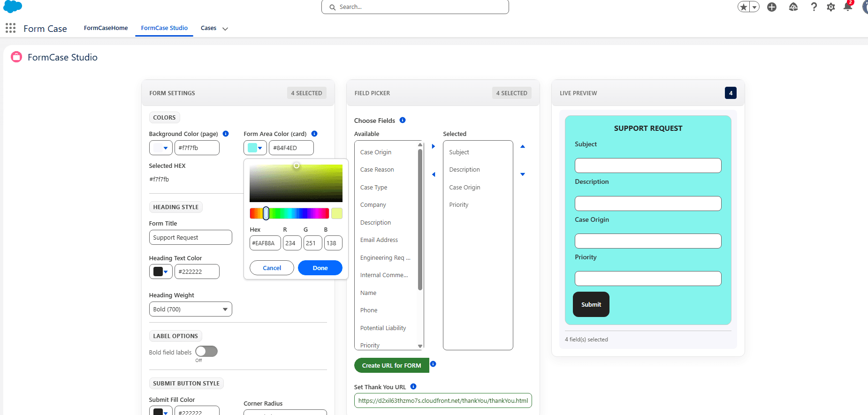Open the Help question mark icon
Screen dimensions: 868x415
tap(814, 7)
